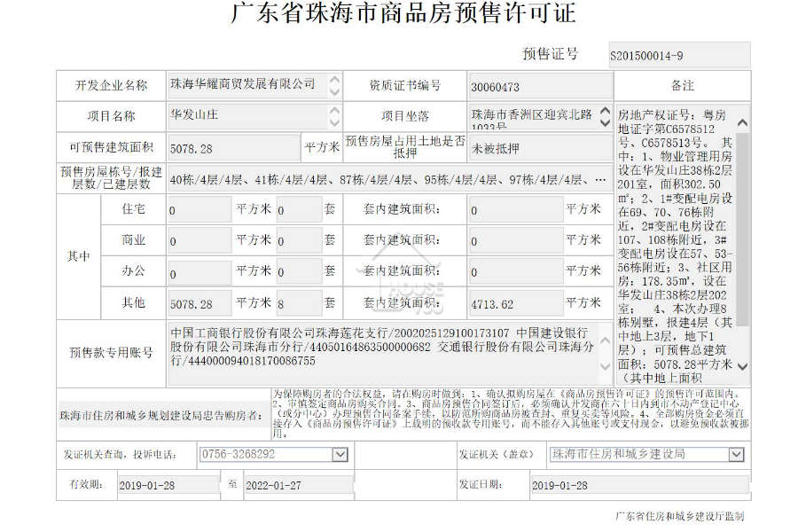Click up arrow in 开发企业名称 field
The image size is (798, 532).
point(334,80)
